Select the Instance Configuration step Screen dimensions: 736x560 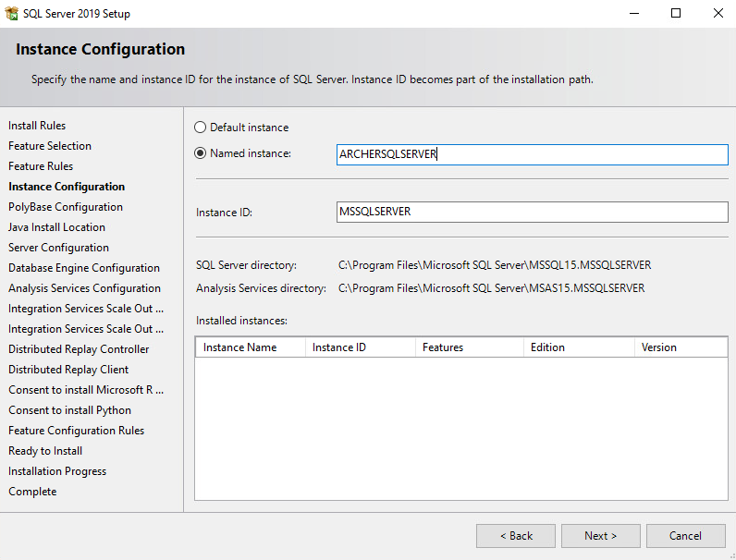[x=67, y=187]
